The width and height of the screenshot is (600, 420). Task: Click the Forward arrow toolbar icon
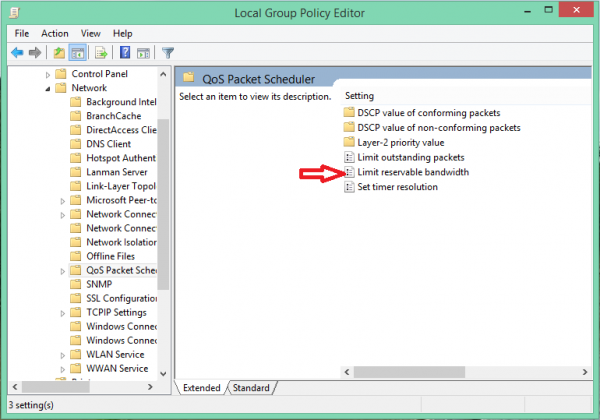[35, 52]
